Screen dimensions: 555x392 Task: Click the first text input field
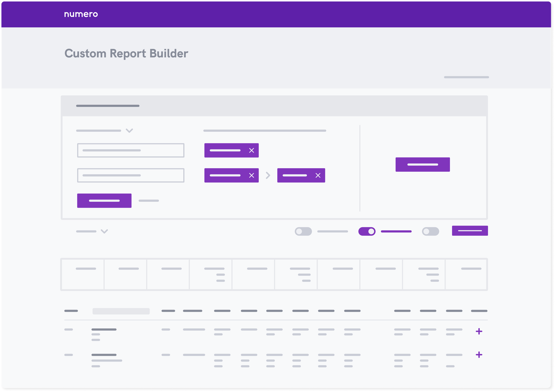coord(130,150)
